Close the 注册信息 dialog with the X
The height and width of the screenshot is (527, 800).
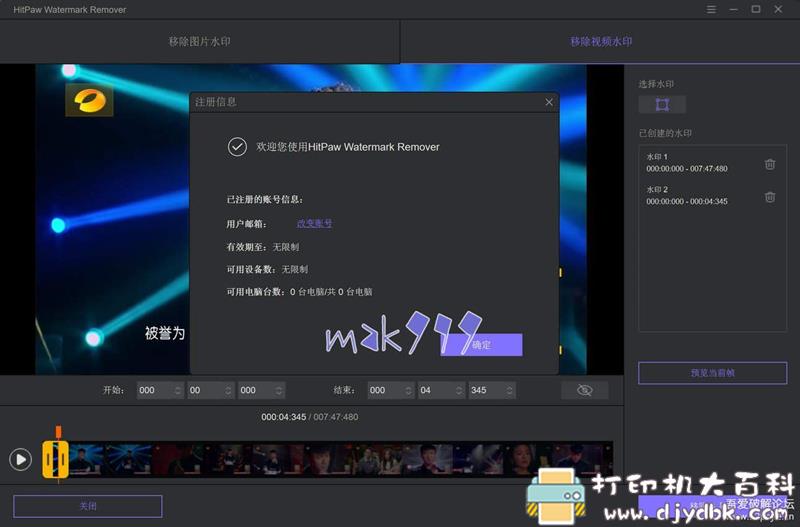tap(549, 102)
